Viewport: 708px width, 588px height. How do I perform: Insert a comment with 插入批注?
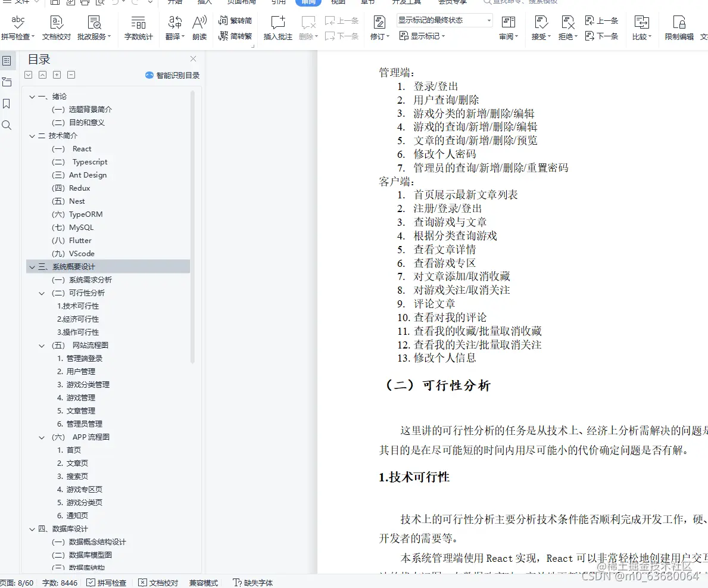point(277,28)
